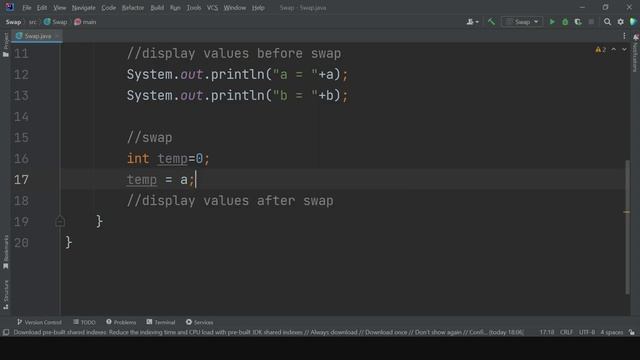Click Don't show again link in status bar
Screen dimensions: 640x360
[x=438, y=333]
